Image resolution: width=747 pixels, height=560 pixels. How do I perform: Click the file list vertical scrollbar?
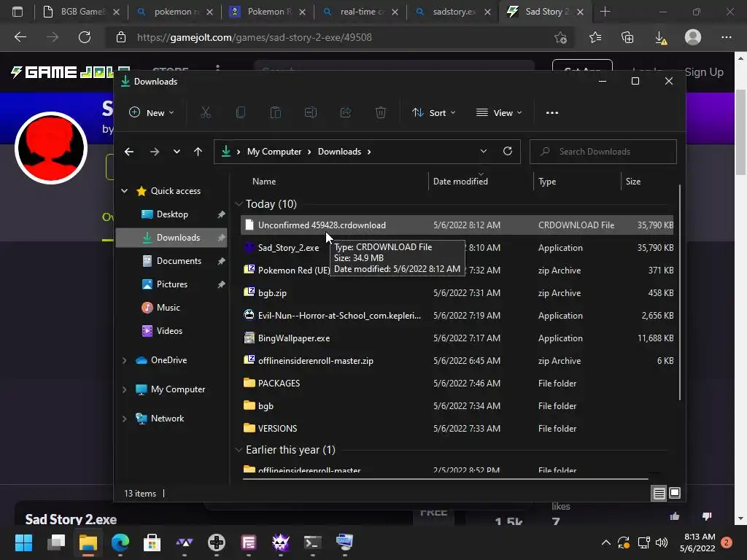click(x=679, y=292)
